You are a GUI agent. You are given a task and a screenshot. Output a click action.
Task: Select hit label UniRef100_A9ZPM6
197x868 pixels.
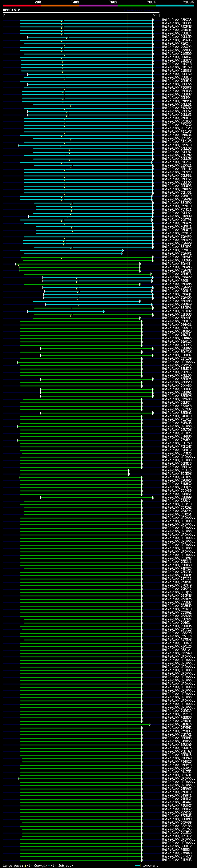click(x=177, y=26)
